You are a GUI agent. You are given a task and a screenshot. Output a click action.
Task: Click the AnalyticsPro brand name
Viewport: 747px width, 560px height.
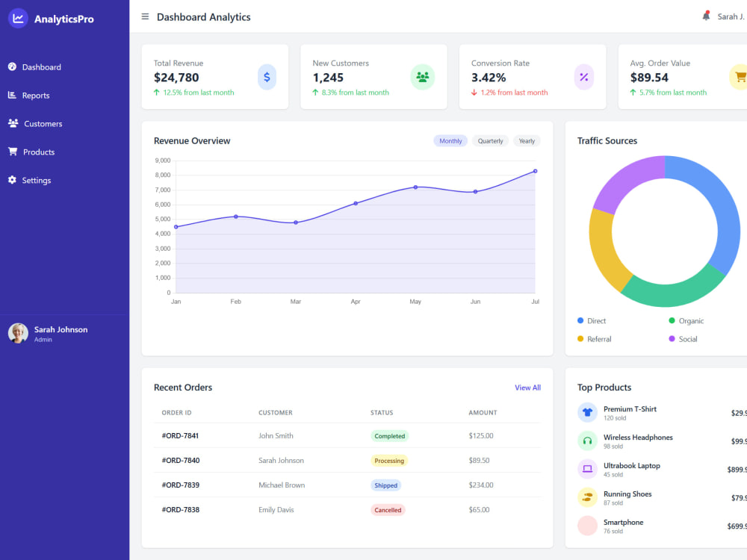[63, 19]
